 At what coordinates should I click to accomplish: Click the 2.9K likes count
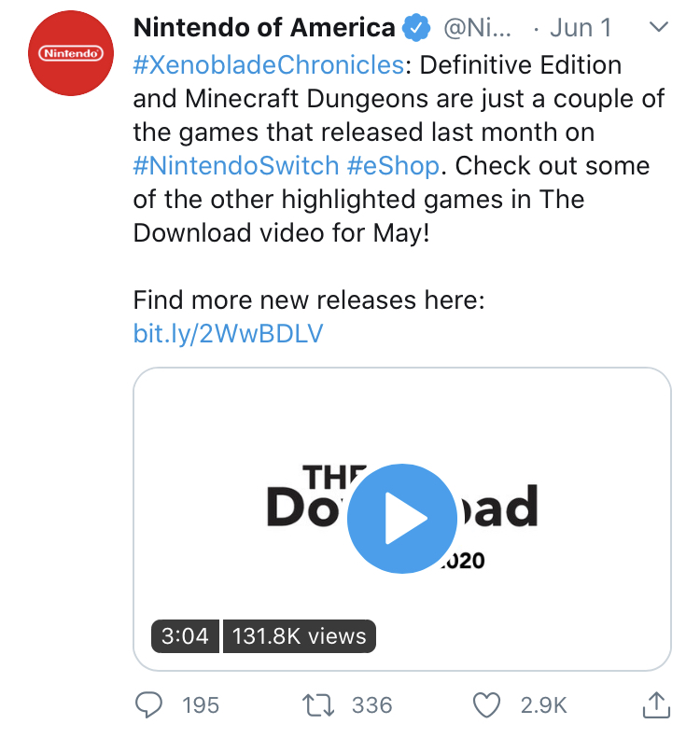point(544,705)
